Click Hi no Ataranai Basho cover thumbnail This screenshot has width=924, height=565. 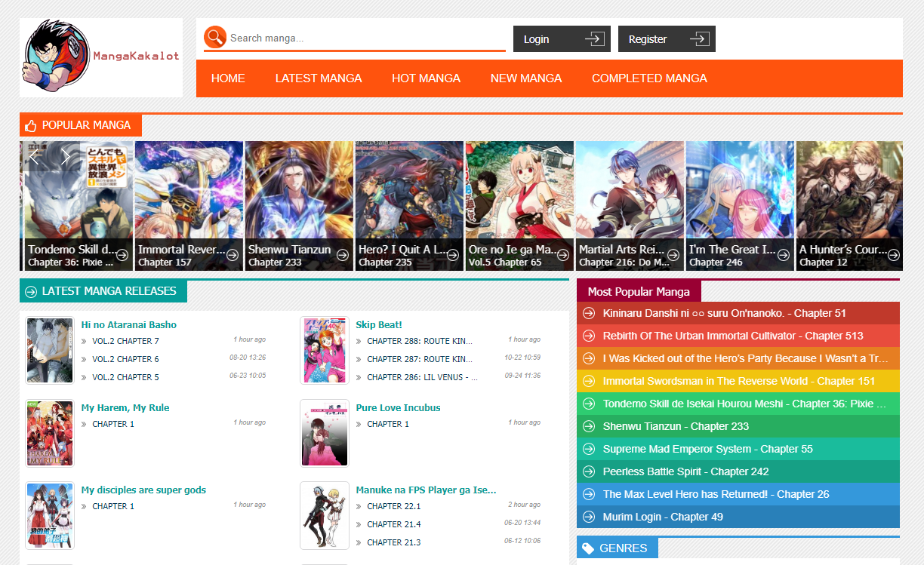(50, 351)
